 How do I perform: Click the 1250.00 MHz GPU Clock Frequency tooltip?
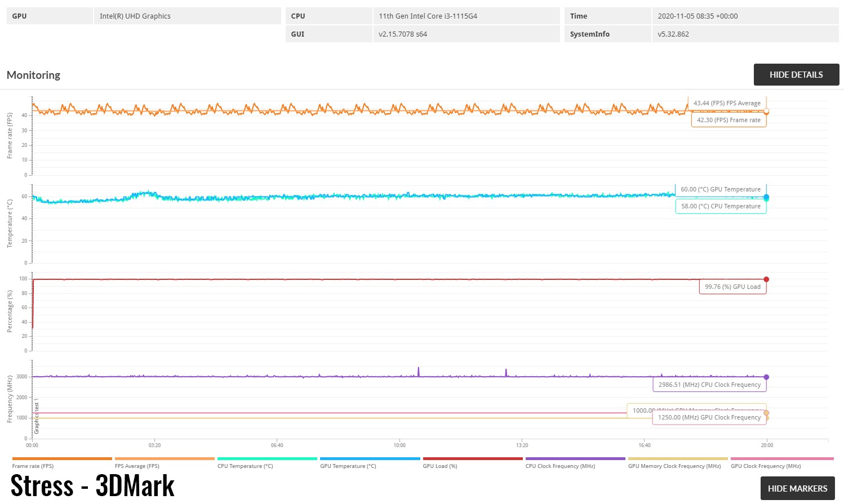coord(709,417)
